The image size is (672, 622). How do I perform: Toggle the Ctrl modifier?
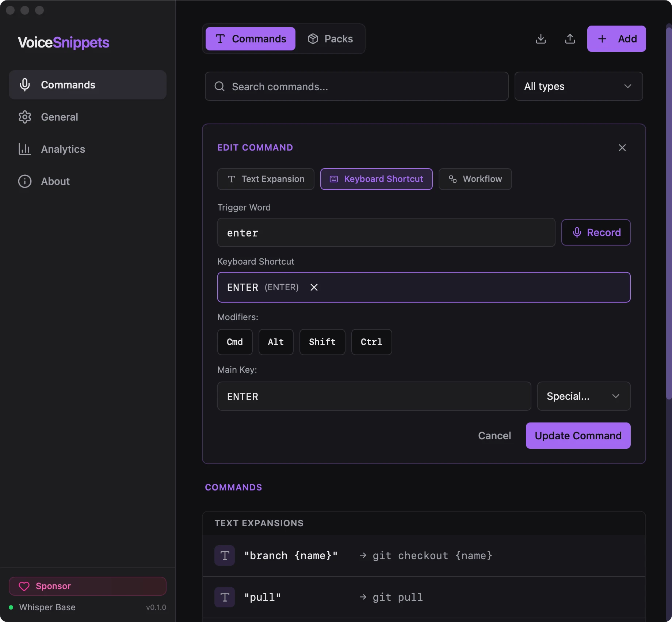point(372,342)
